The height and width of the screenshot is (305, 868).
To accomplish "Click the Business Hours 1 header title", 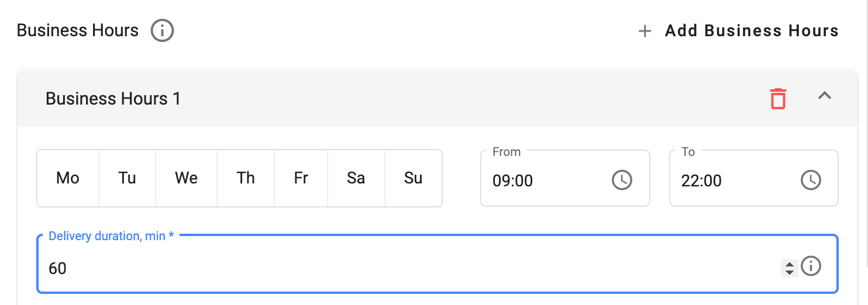I will [113, 99].
